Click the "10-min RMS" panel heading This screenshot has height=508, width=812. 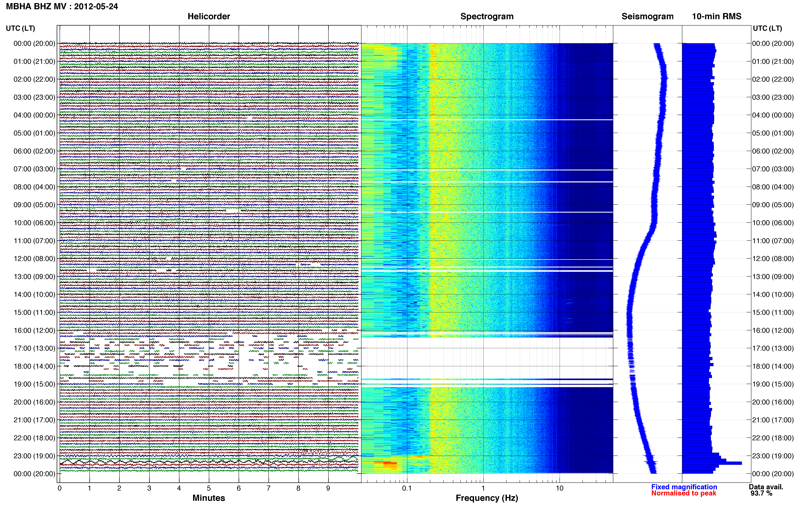(x=717, y=16)
